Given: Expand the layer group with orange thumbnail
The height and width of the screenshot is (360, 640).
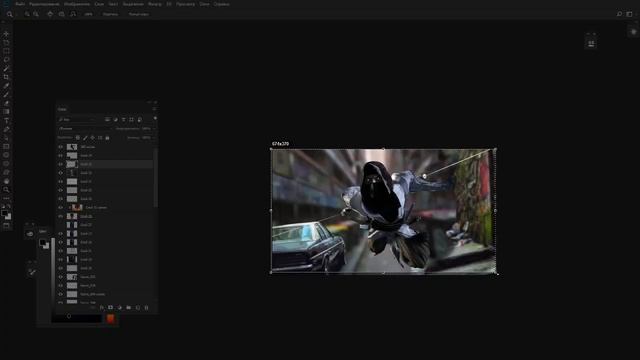Looking at the screenshot, I should (69, 207).
